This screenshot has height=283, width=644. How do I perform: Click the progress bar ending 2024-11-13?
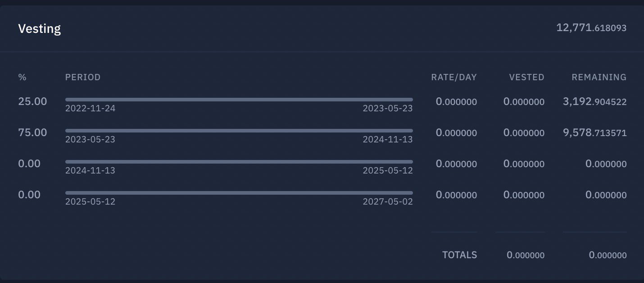click(239, 131)
